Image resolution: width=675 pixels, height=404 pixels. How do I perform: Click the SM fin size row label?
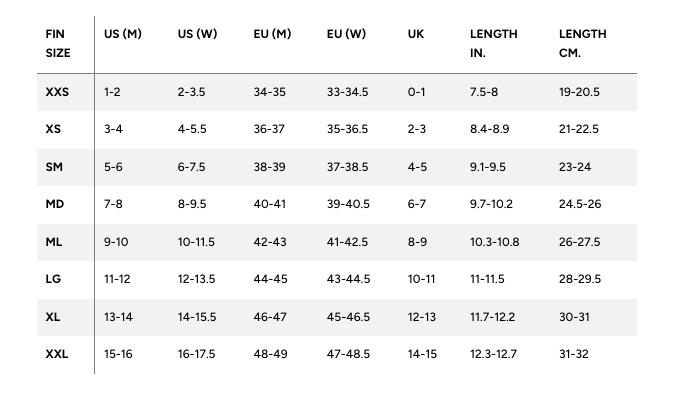point(54,167)
